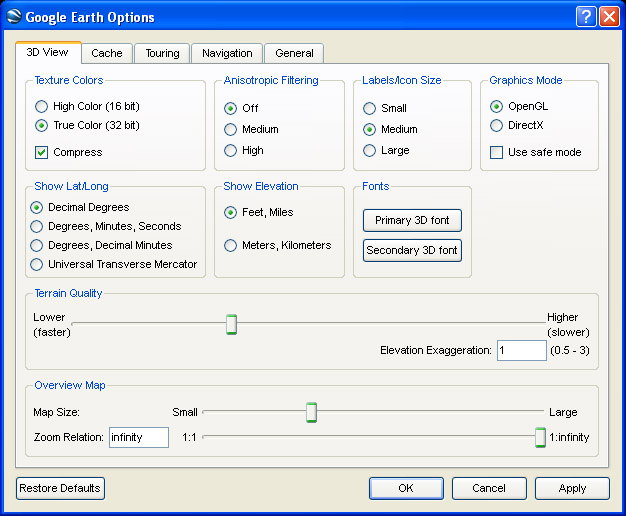The width and height of the screenshot is (626, 516).
Task: Click the Elevation Exaggeration input field
Action: (521, 350)
